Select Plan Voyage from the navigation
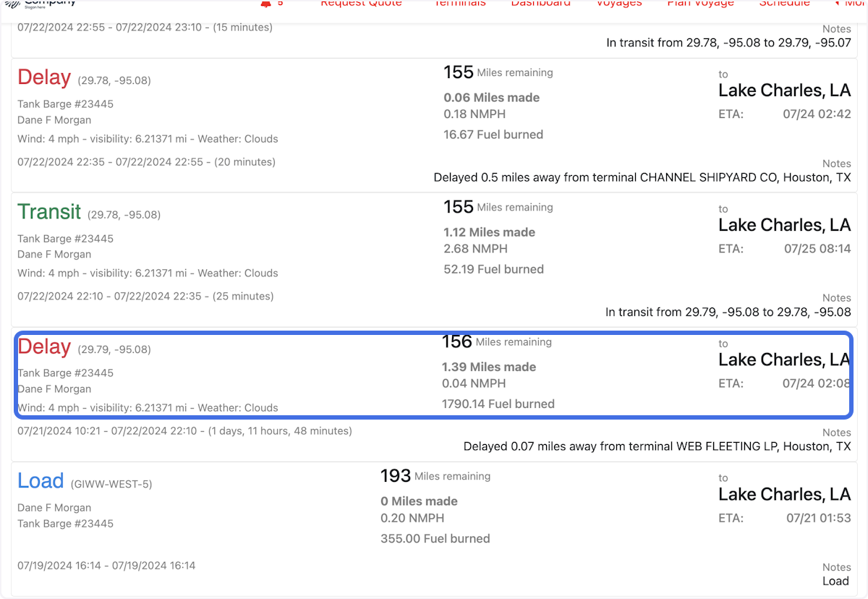 click(x=699, y=4)
